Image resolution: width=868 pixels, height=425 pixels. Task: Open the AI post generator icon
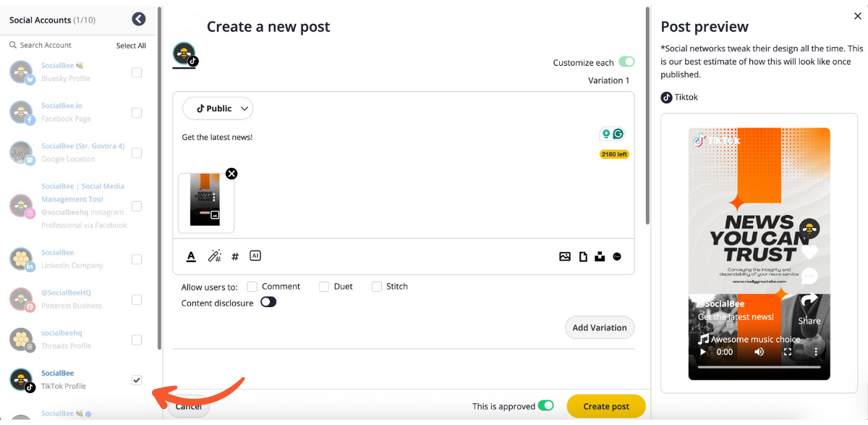pos(255,256)
